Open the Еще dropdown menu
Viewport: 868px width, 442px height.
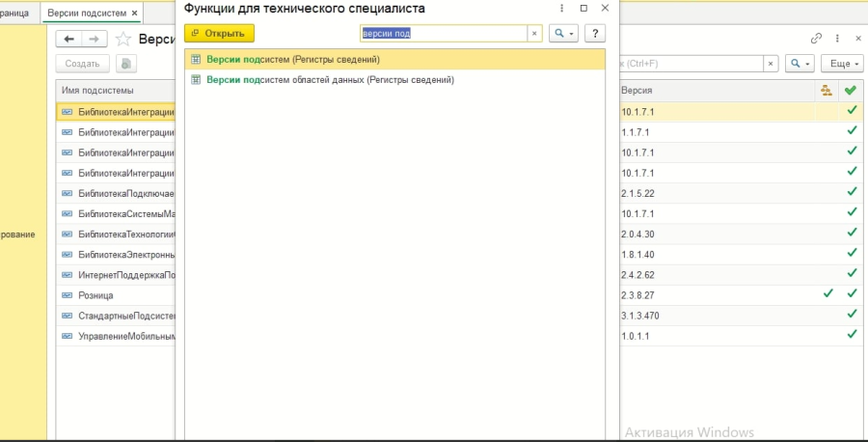click(x=844, y=64)
